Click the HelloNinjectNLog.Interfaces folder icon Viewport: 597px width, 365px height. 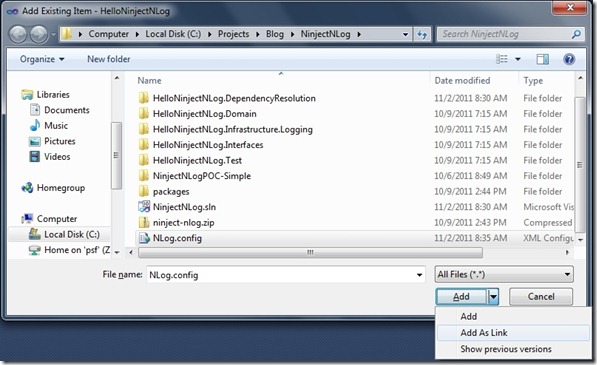[x=144, y=145]
